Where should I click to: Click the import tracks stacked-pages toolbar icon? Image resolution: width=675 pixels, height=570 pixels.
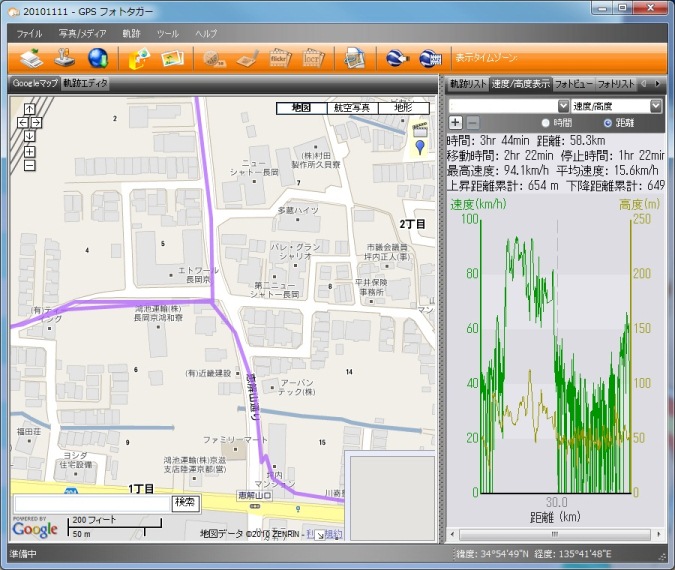pyautogui.click(x=32, y=58)
